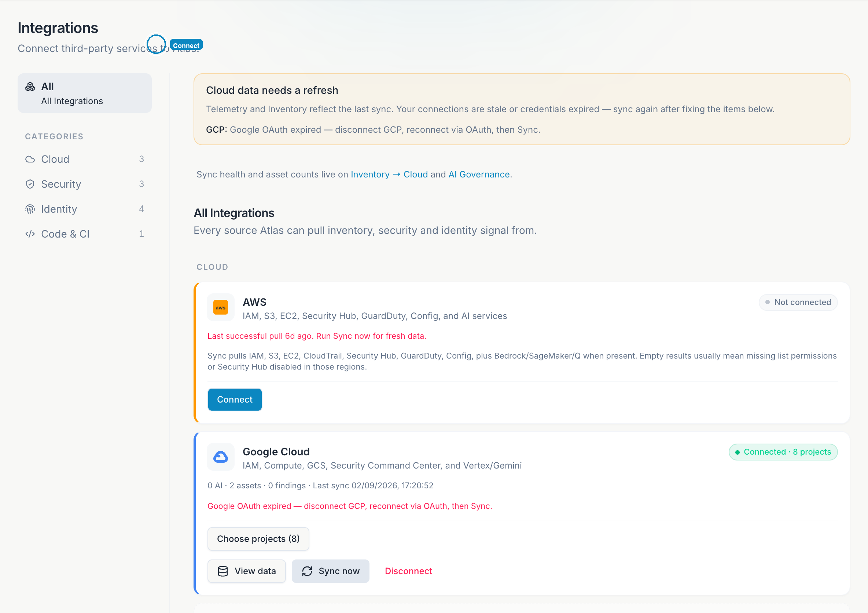The width and height of the screenshot is (868, 613).
Task: Follow the Inventory → Cloud link
Action: click(389, 175)
